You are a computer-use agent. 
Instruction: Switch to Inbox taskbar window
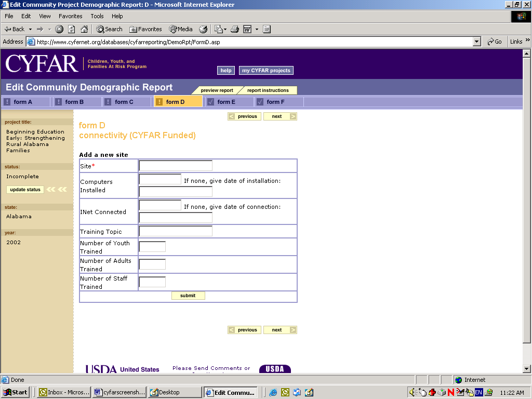click(x=64, y=392)
